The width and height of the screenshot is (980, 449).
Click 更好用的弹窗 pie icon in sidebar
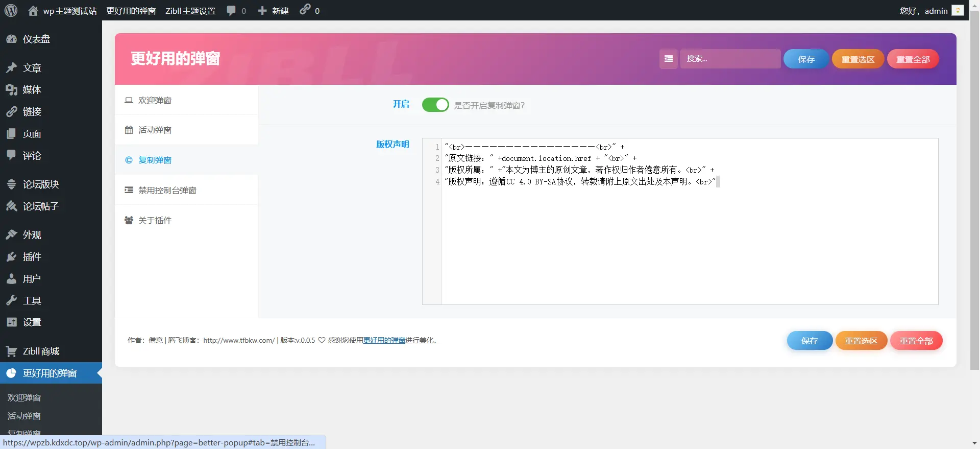pyautogui.click(x=11, y=373)
